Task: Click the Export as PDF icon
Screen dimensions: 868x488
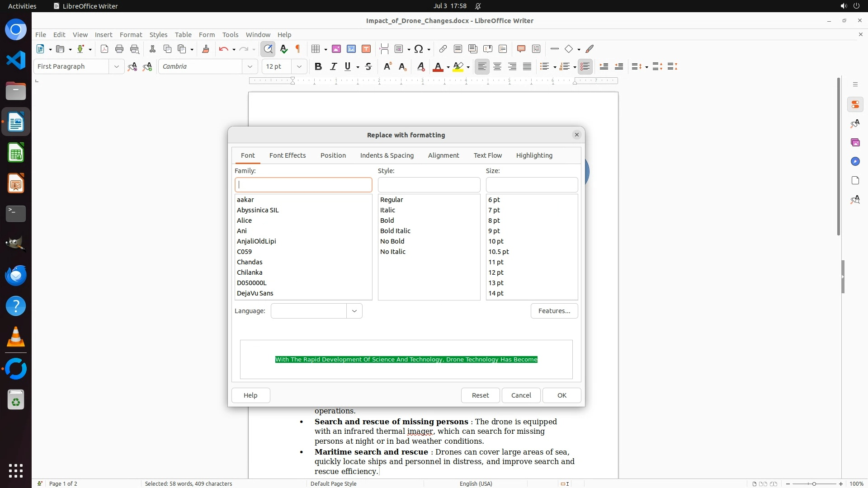Action: coord(104,49)
